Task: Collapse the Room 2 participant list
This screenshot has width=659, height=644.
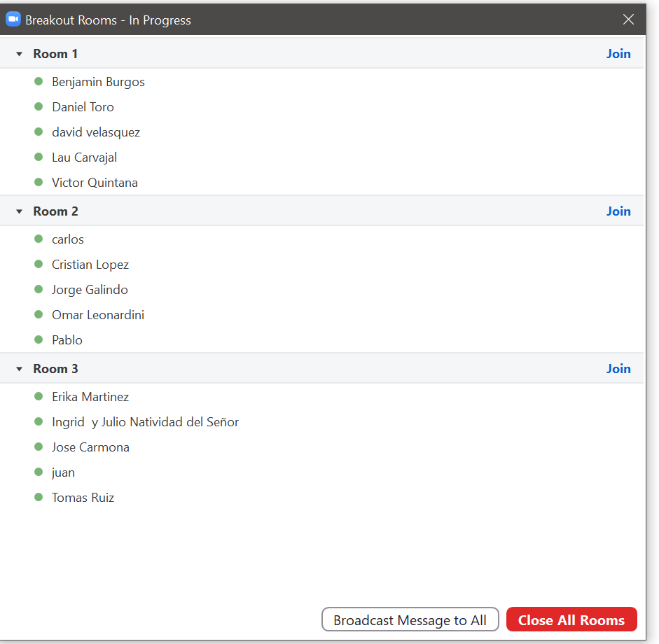Action: pyautogui.click(x=20, y=212)
